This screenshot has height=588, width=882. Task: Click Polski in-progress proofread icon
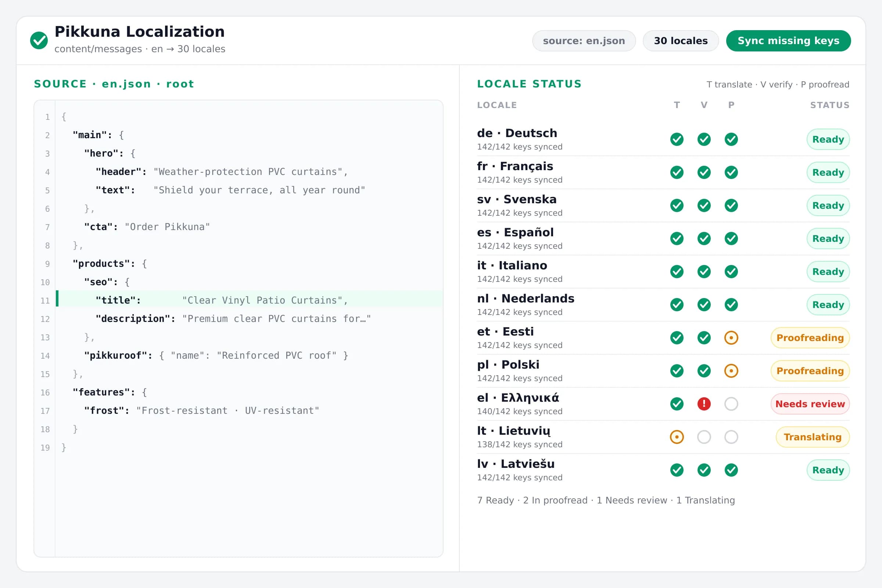point(731,371)
